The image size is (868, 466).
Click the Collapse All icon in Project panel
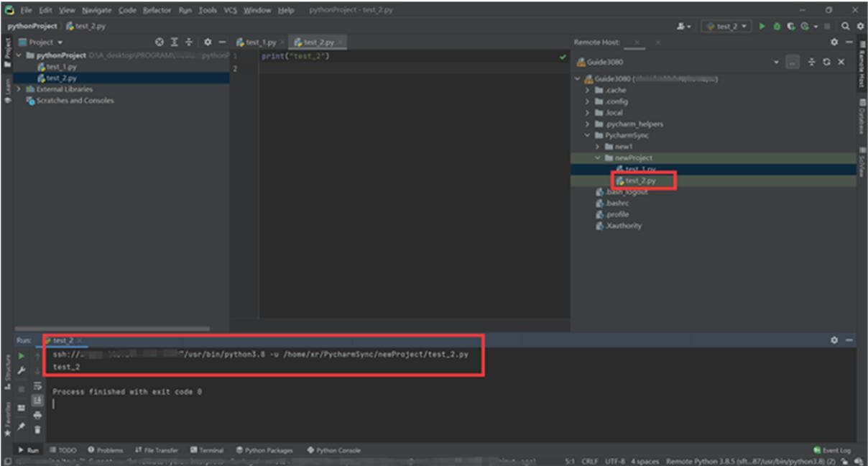click(189, 42)
